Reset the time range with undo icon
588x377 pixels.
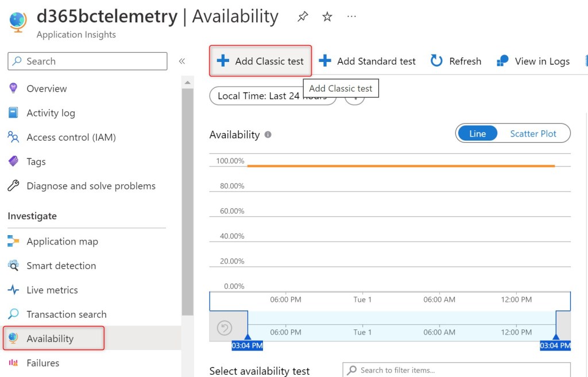tap(225, 328)
